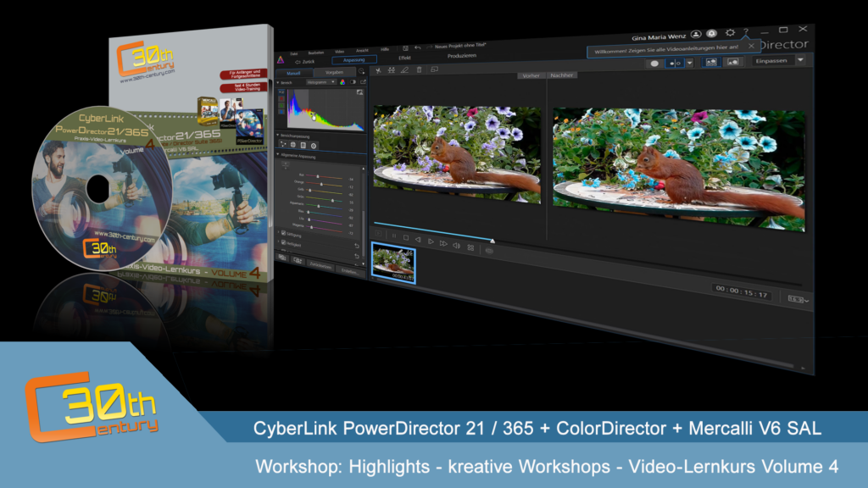Image resolution: width=868 pixels, height=488 pixels.
Task: Toggle the Sättigung checkbox
Action: click(x=283, y=234)
